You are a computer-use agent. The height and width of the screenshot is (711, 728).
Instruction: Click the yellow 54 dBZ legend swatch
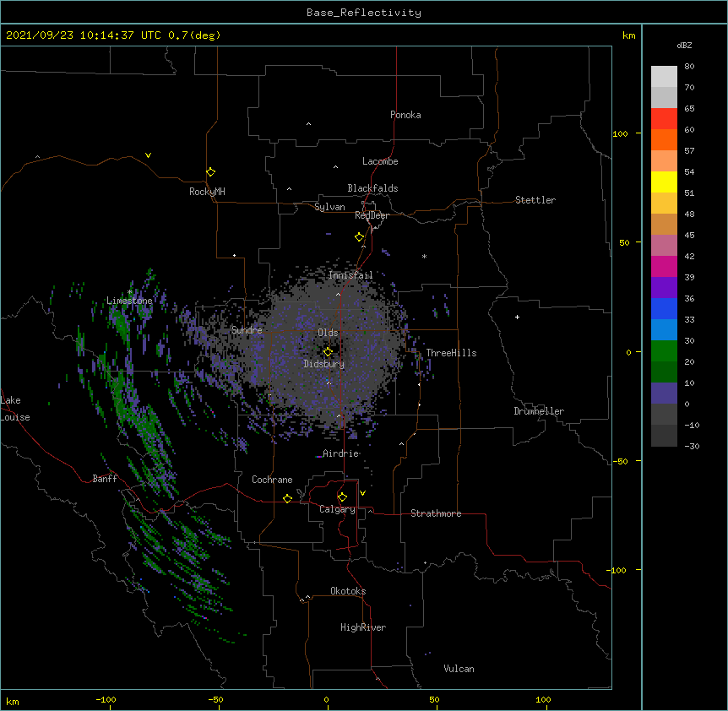pyautogui.click(x=664, y=182)
